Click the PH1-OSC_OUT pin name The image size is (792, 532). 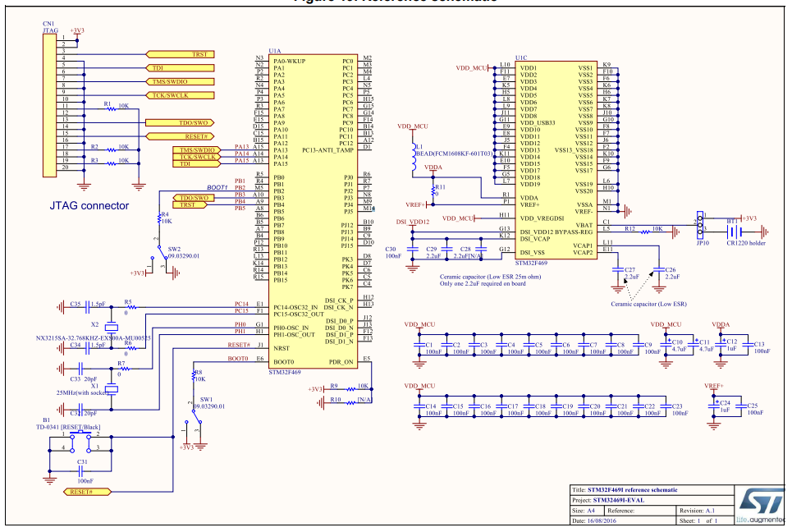pyautogui.click(x=294, y=334)
